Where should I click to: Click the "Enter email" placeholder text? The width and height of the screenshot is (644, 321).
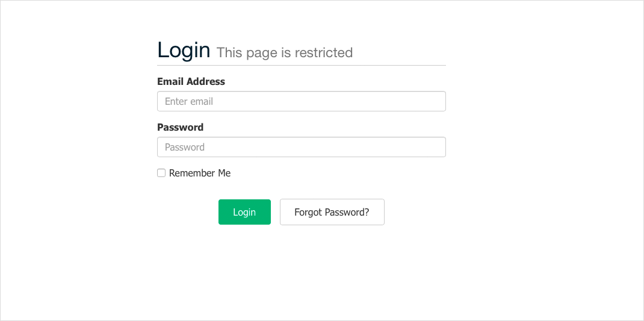pyautogui.click(x=189, y=101)
